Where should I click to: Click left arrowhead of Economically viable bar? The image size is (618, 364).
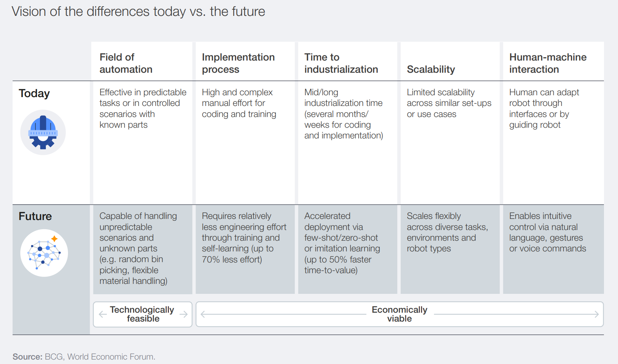(x=203, y=314)
